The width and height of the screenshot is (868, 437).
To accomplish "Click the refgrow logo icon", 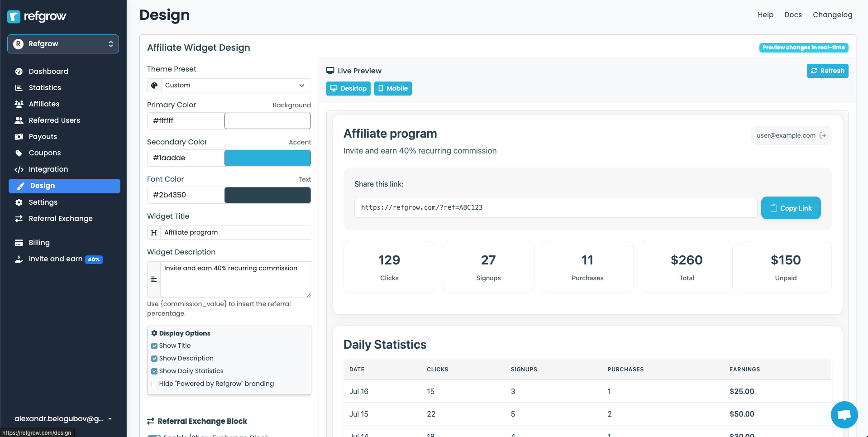I will click(14, 17).
